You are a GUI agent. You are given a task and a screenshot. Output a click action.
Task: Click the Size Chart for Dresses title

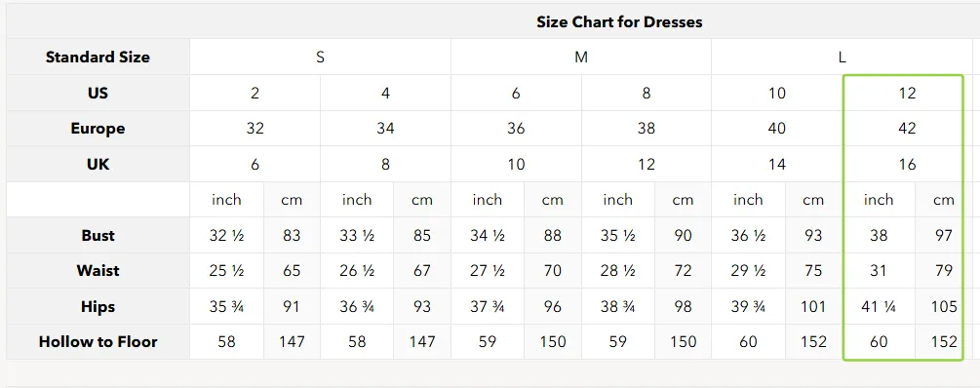coord(619,21)
